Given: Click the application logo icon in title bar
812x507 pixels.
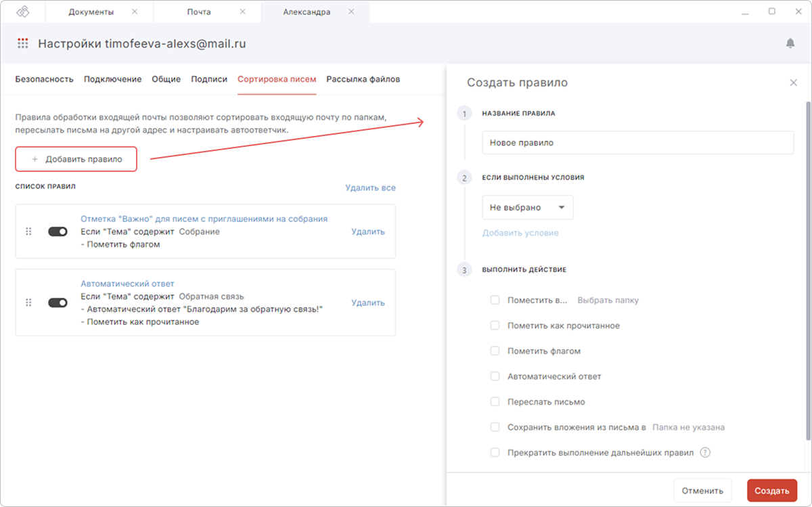Looking at the screenshot, I should pyautogui.click(x=23, y=12).
